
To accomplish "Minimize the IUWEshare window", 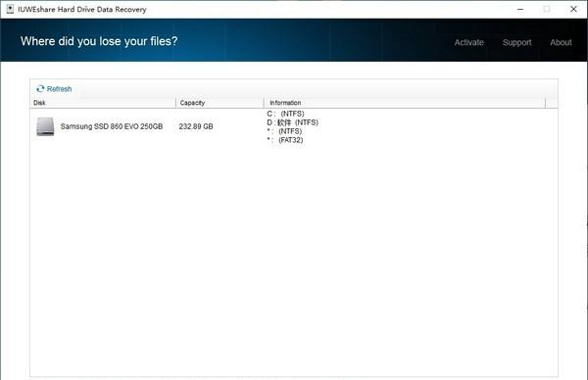I will [x=520, y=10].
